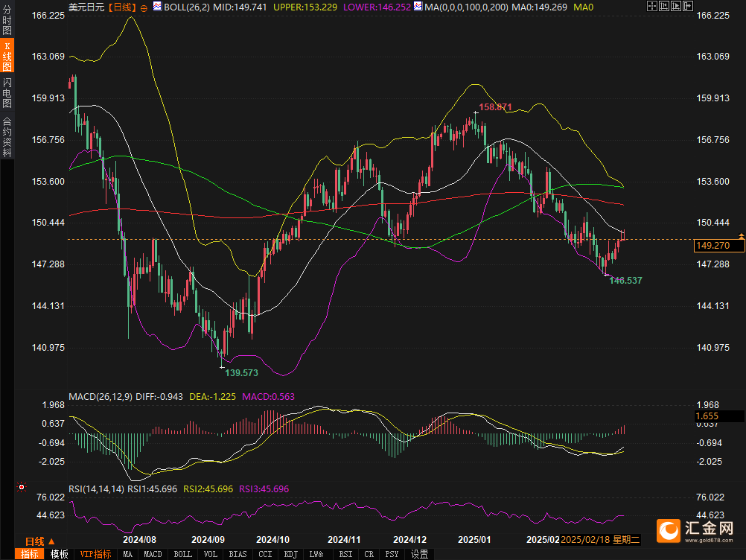This screenshot has width=746, height=560.
Task: Open the 设置 settings button
Action: 419,554
